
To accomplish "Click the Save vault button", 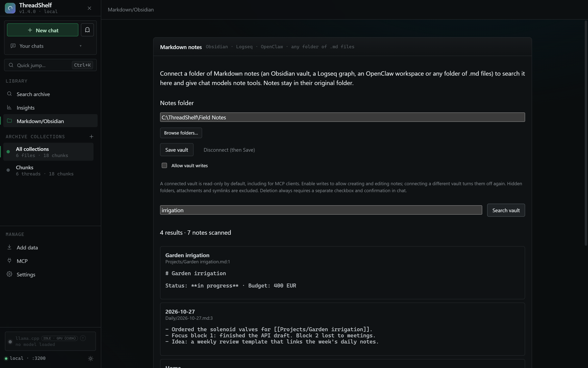I will 177,150.
